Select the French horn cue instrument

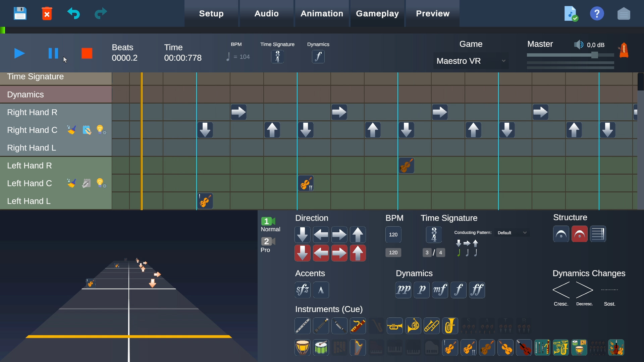click(414, 325)
